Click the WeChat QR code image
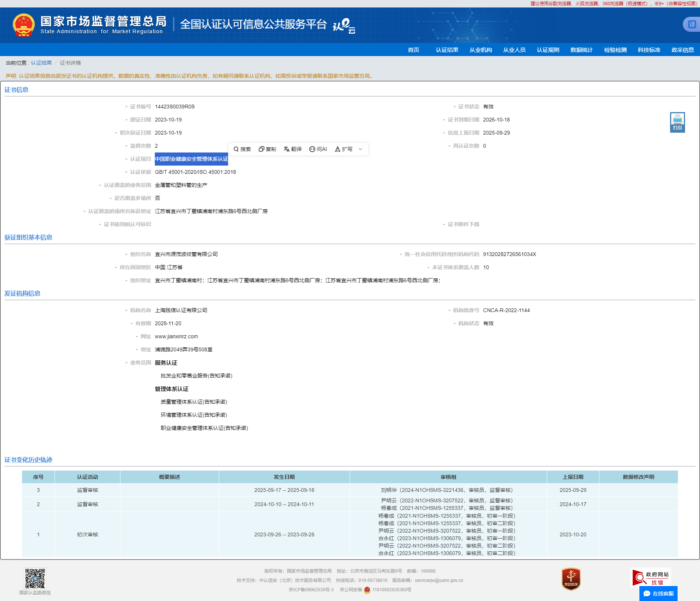The image size is (700, 601). (35, 578)
